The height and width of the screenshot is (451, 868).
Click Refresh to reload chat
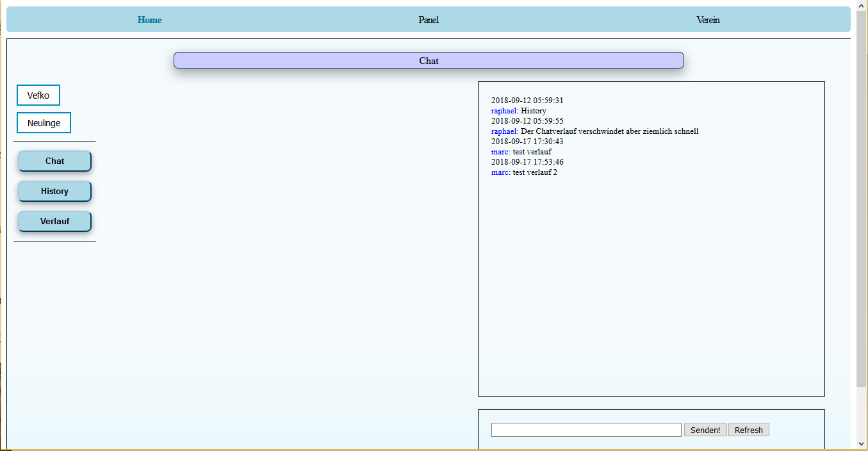point(748,430)
